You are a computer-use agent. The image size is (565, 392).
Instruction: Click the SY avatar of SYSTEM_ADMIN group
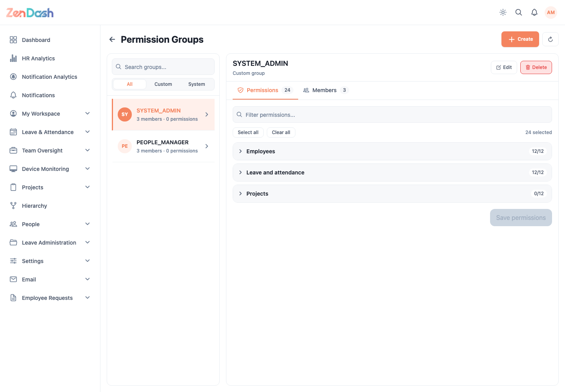pyautogui.click(x=125, y=114)
